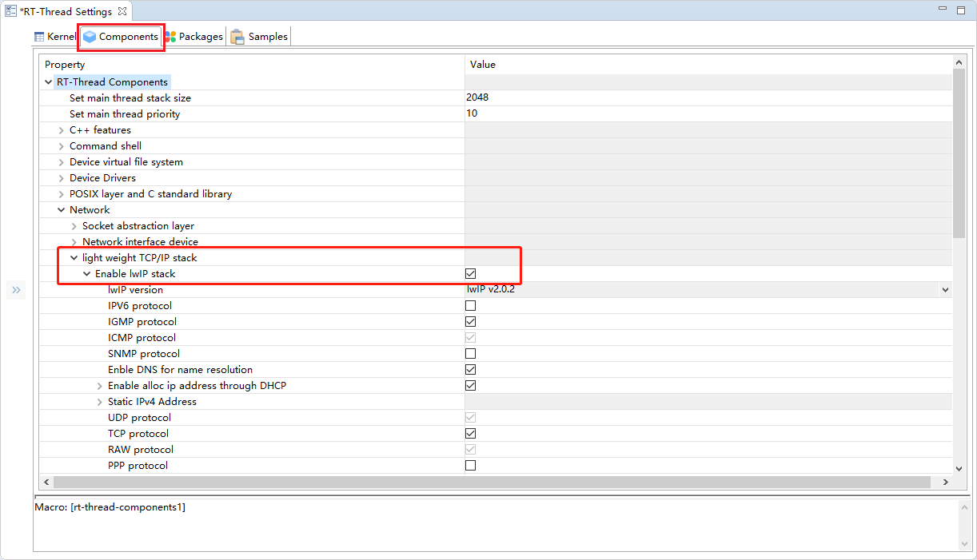Toggle the Enable lwIP stack checkbox
Viewport: 977px width, 560px height.
click(470, 274)
